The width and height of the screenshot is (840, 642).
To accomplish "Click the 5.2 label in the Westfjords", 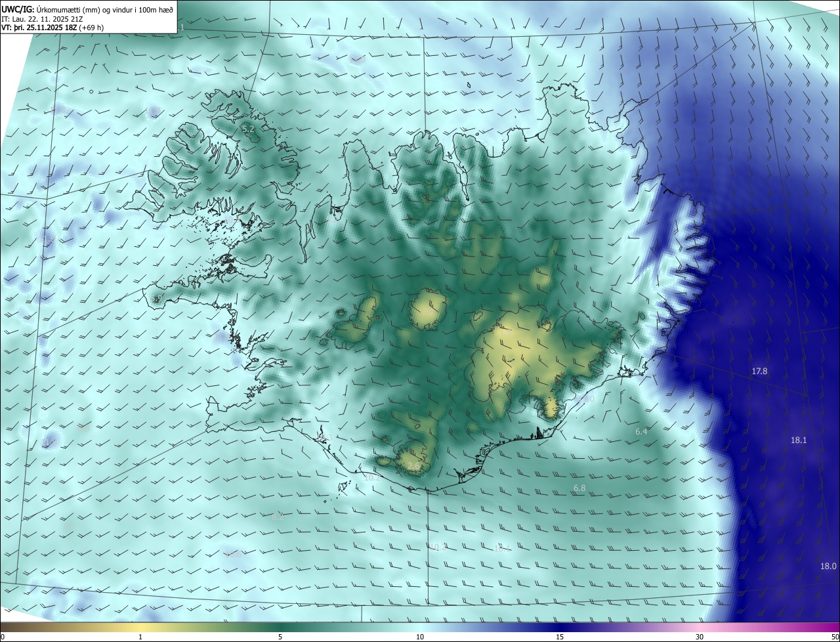I will pyautogui.click(x=248, y=130).
